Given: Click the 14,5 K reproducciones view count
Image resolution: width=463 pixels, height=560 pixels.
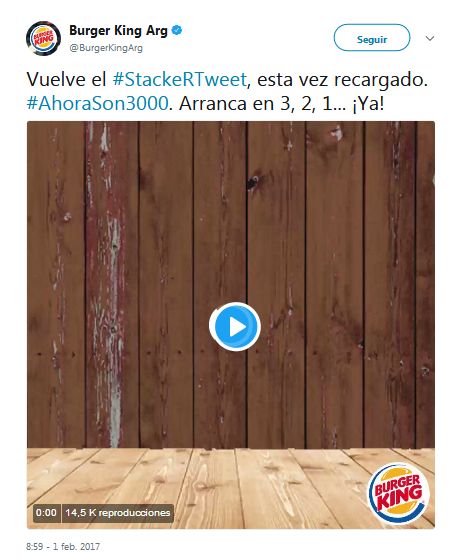Looking at the screenshot, I should (118, 513).
